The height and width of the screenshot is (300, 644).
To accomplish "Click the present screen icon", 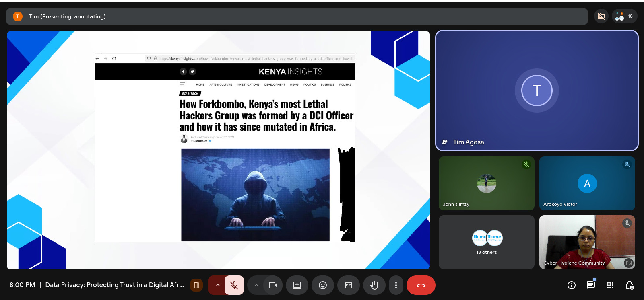I will tap(297, 285).
